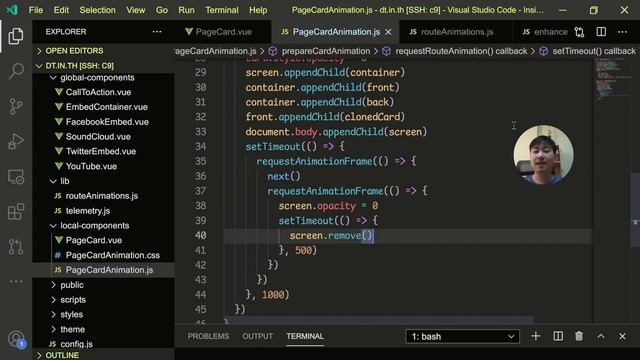Select setTimeout() callback breadcrumb
This screenshot has width=640, height=360.
coord(594,51)
